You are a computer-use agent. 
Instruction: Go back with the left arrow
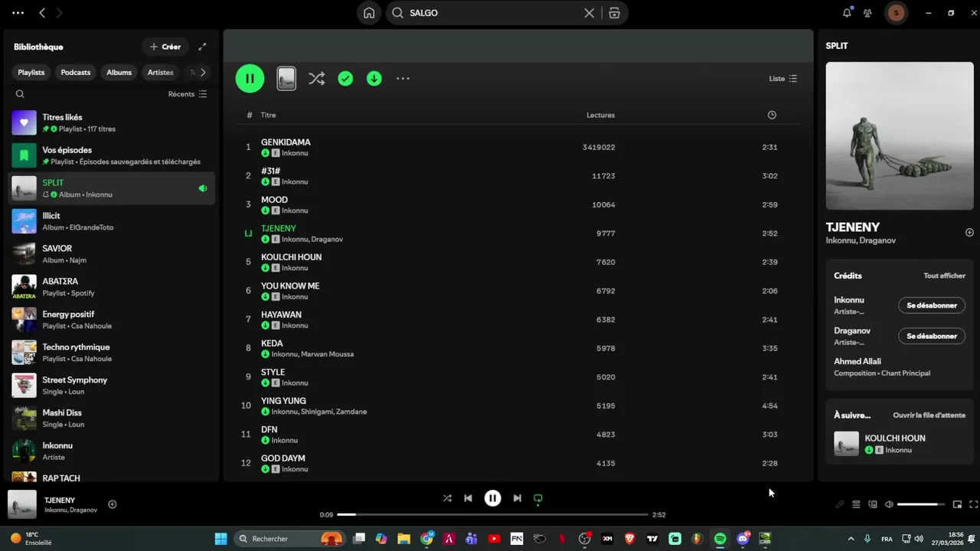(x=42, y=13)
